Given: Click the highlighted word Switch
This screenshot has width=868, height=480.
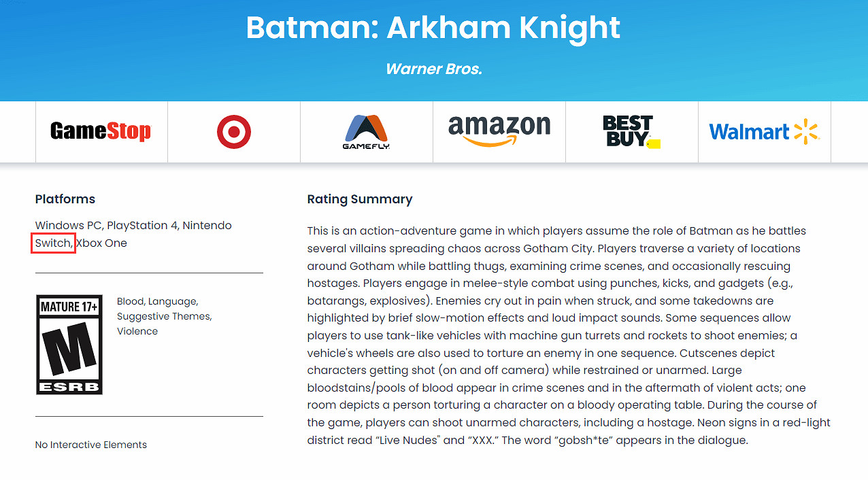Looking at the screenshot, I should click(x=52, y=243).
